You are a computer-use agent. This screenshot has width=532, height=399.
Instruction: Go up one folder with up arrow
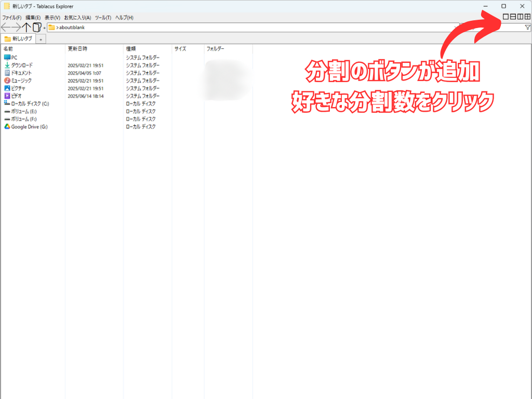point(27,28)
